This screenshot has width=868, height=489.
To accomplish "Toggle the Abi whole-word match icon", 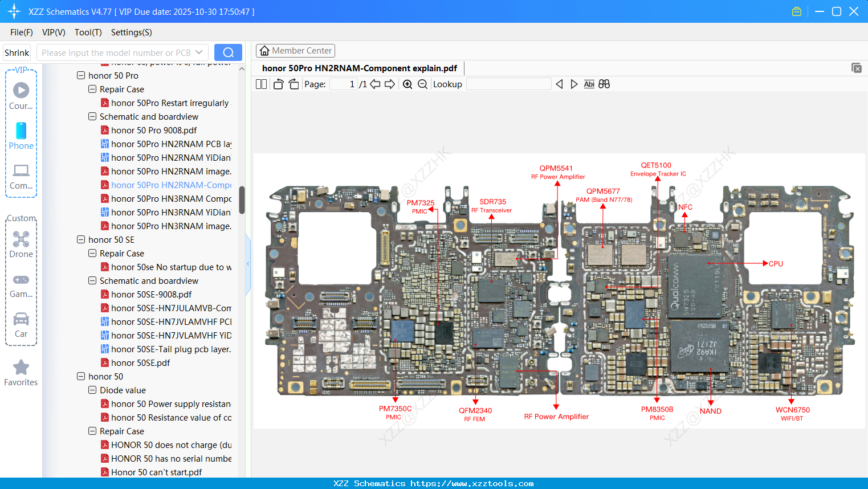I will [x=589, y=84].
